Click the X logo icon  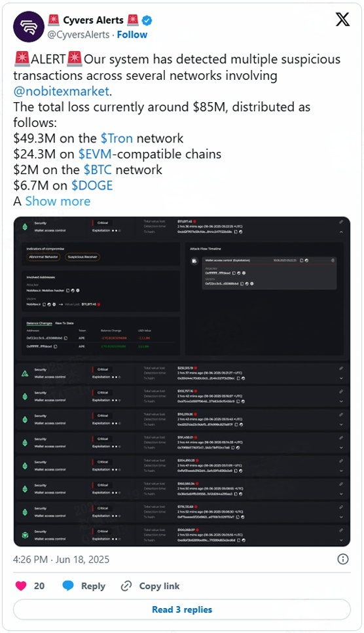(x=342, y=19)
